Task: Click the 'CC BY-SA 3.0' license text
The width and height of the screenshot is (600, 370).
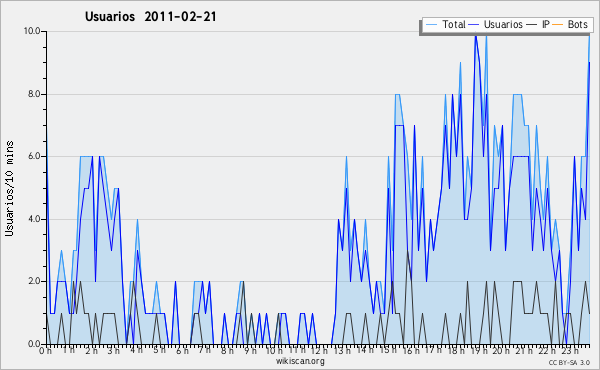Action: click(x=569, y=362)
